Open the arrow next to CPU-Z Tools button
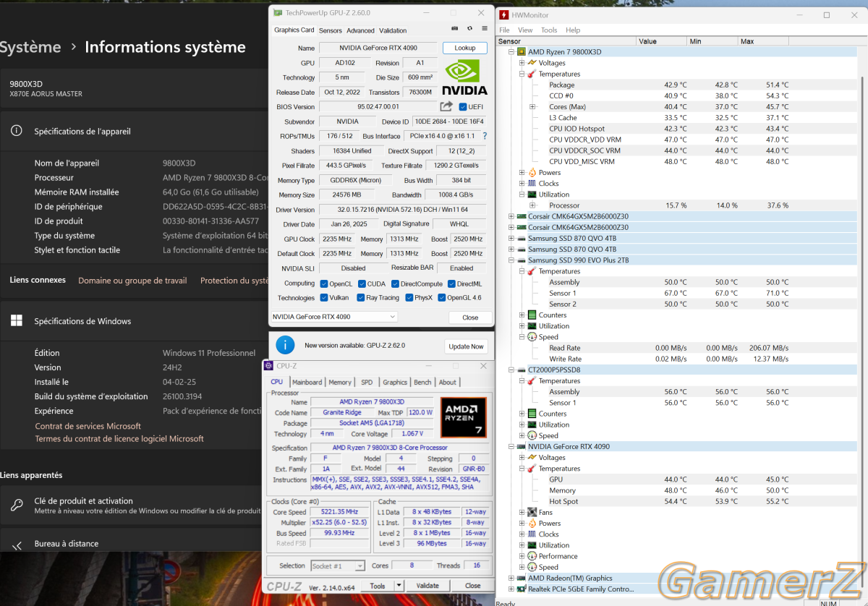 click(399, 586)
